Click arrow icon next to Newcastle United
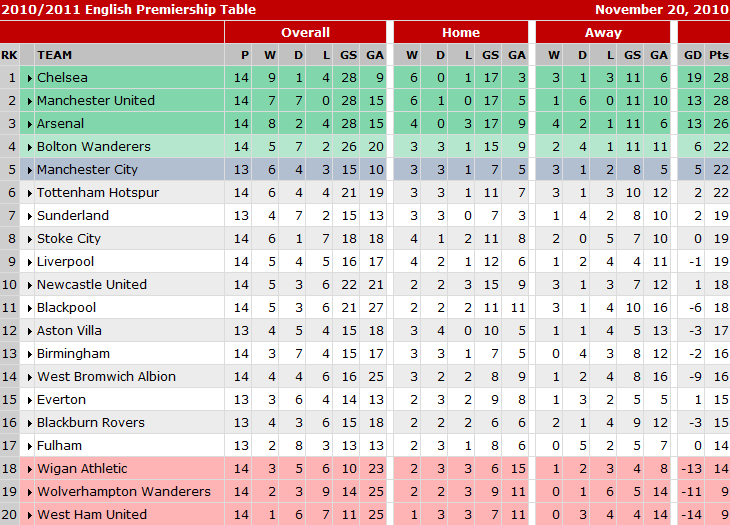730x525 pixels. click(29, 285)
